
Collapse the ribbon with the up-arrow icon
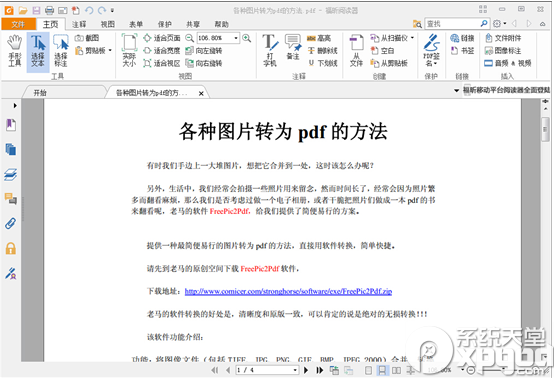(543, 24)
